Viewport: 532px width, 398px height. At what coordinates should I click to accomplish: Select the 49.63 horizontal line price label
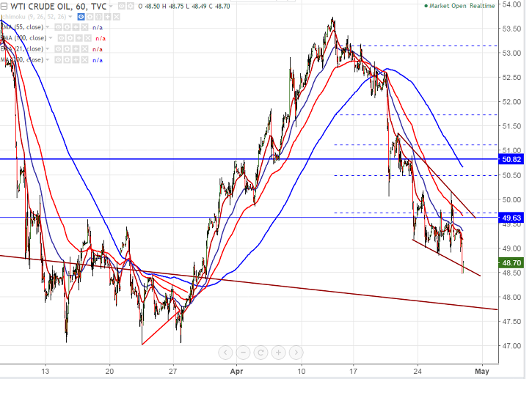(x=511, y=218)
